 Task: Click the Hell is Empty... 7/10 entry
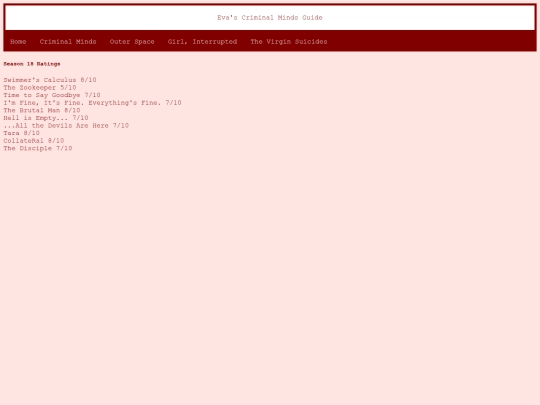[x=46, y=118]
